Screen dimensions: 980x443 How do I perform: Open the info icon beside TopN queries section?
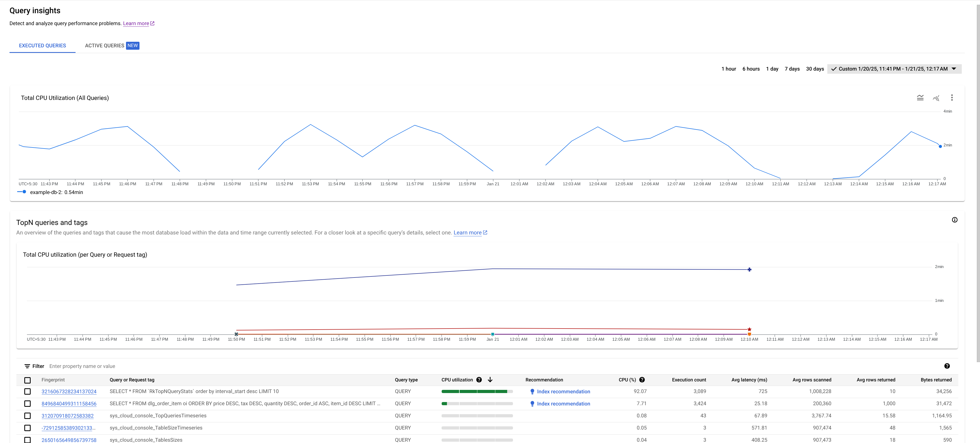[x=955, y=220]
